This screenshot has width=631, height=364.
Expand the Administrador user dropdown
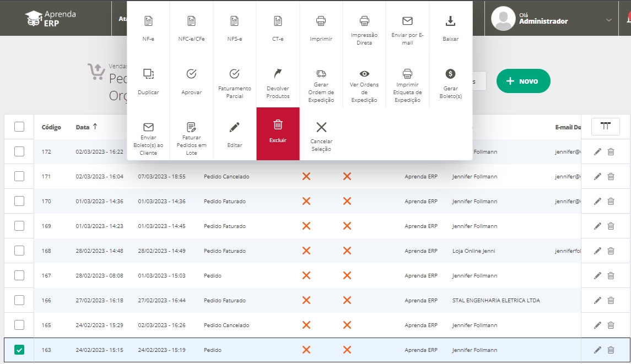click(608, 20)
